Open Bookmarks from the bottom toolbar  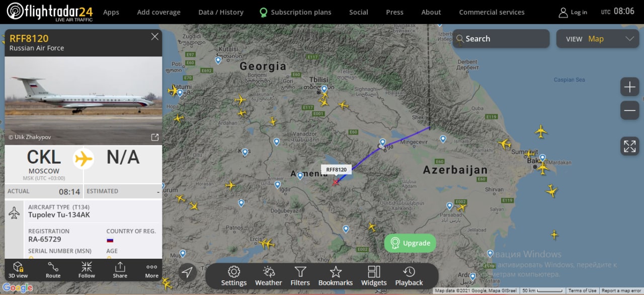(x=336, y=276)
